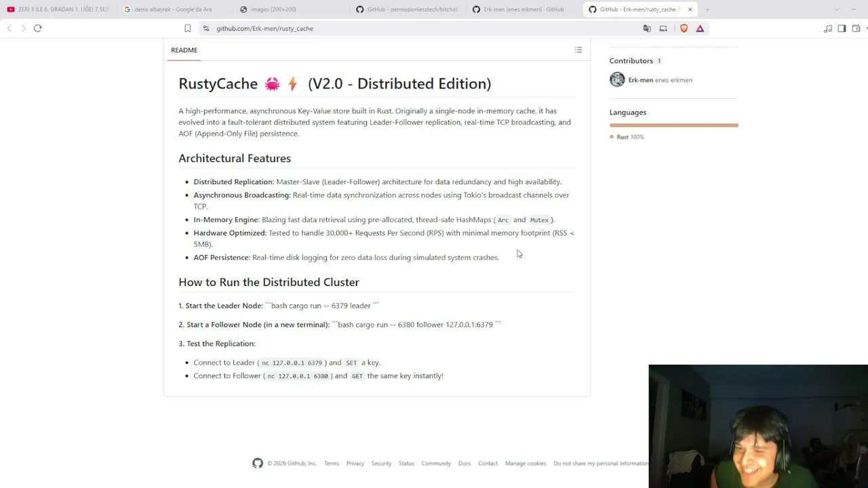
Task: Click the 'SET' inline code text
Action: (x=351, y=363)
